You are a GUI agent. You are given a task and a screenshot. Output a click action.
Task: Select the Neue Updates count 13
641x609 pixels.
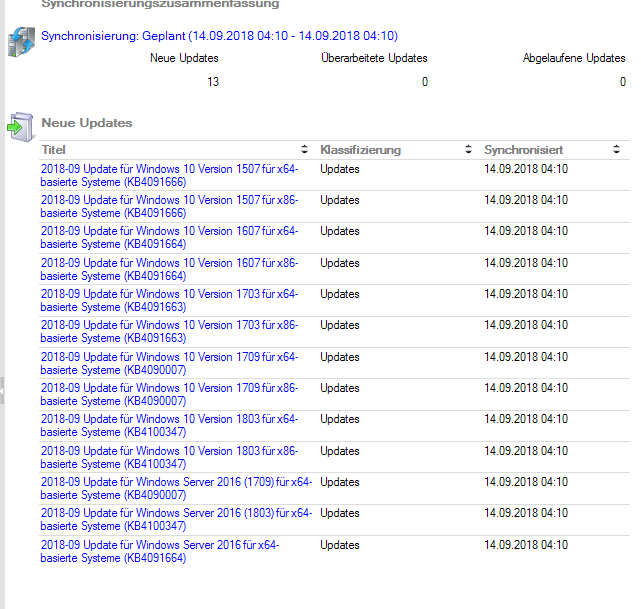click(213, 82)
